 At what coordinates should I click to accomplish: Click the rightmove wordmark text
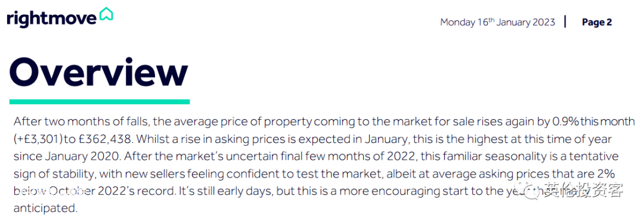pyautogui.click(x=52, y=19)
